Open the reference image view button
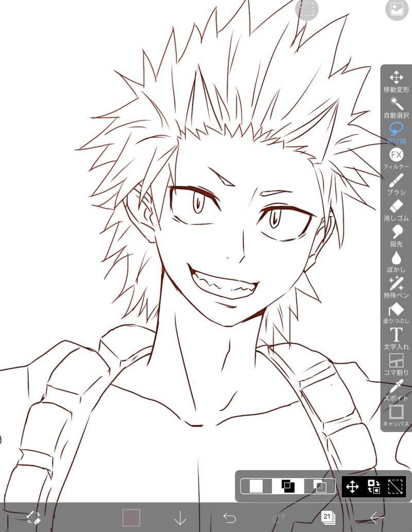Viewport: 412px width, 532px height. [x=397, y=9]
